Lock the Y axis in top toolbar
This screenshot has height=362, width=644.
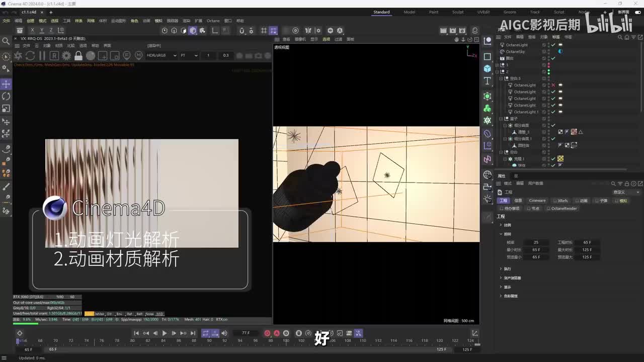[x=42, y=31]
